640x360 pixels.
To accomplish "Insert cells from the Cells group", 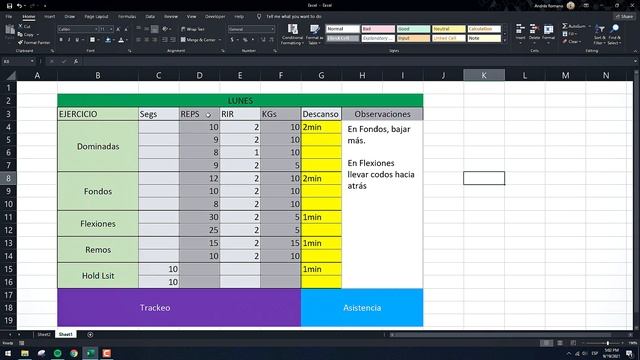I will [520, 34].
